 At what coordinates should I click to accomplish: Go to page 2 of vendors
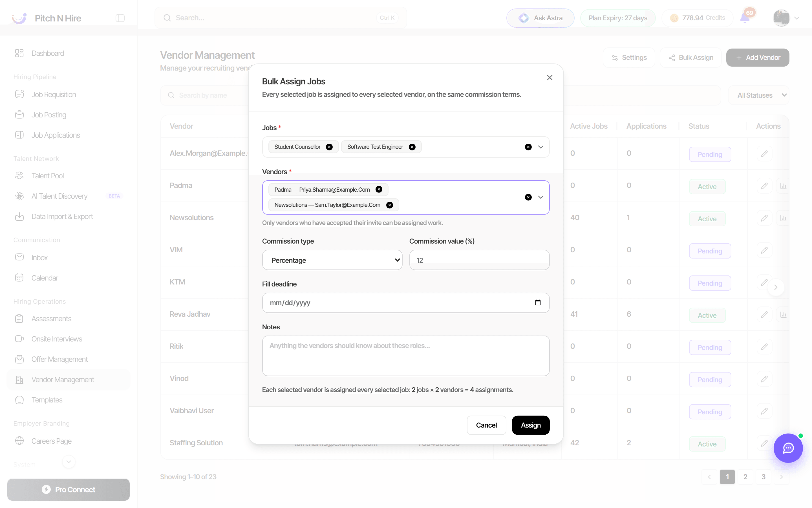[x=745, y=477]
